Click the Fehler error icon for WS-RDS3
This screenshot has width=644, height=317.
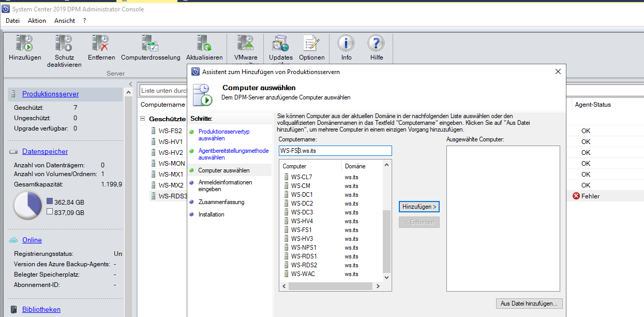point(576,196)
